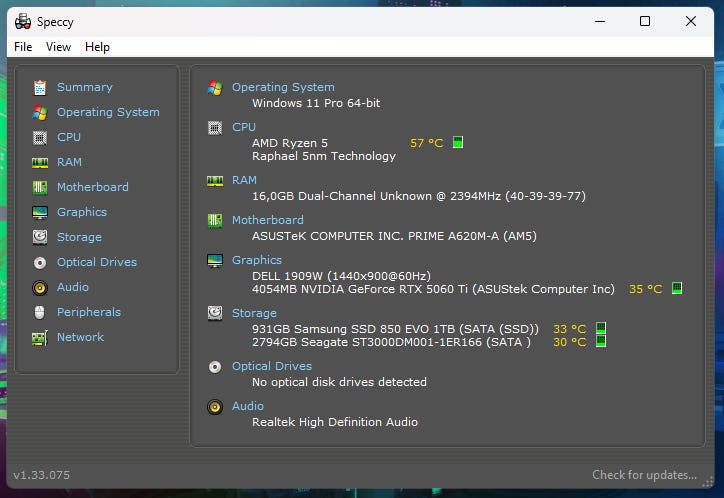Click the CPU chip icon in sidebar
The image size is (724, 498).
coord(40,138)
